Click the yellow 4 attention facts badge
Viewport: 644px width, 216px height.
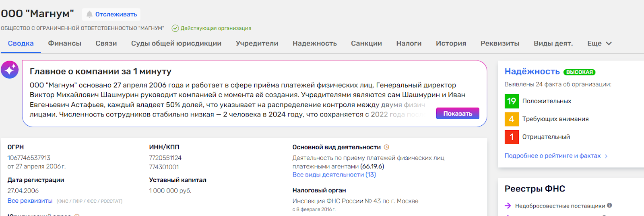(512, 119)
